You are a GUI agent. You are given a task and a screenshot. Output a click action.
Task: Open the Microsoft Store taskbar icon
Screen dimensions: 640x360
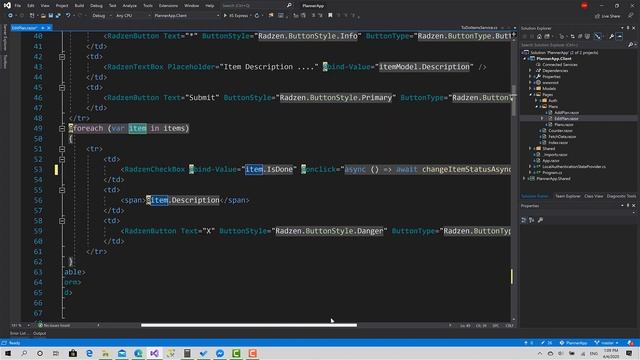(x=73, y=353)
